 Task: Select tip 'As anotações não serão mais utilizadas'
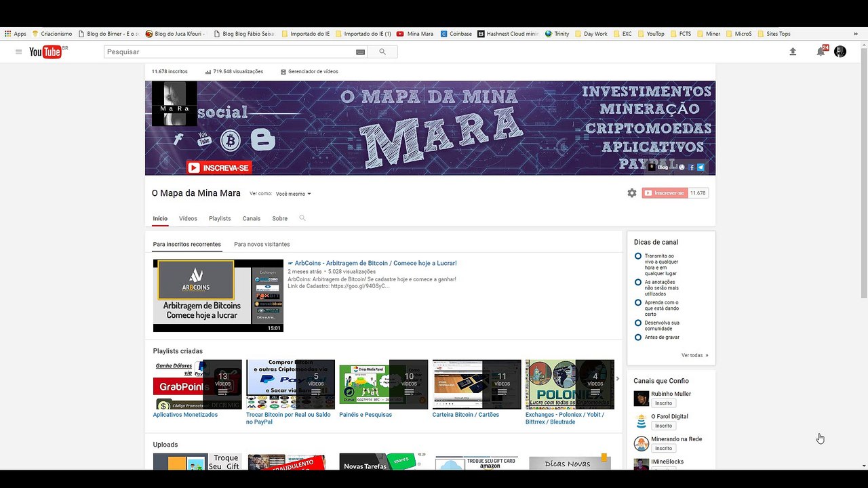(656, 288)
